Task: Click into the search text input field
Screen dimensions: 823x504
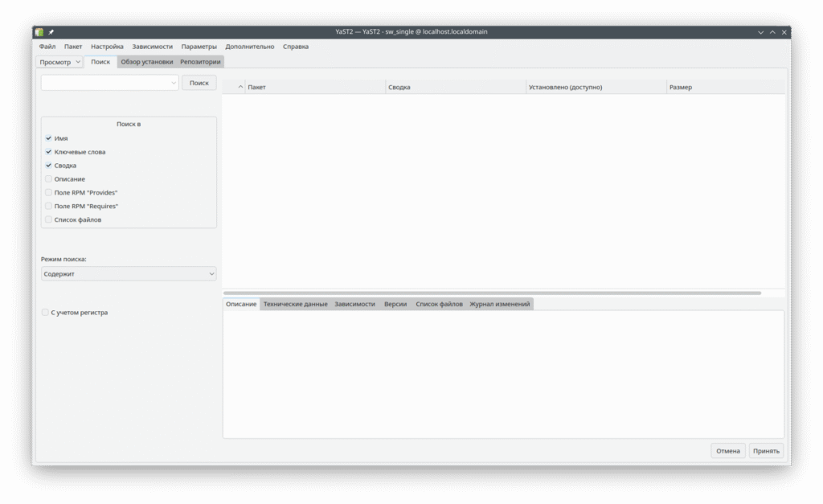Action: click(x=105, y=83)
